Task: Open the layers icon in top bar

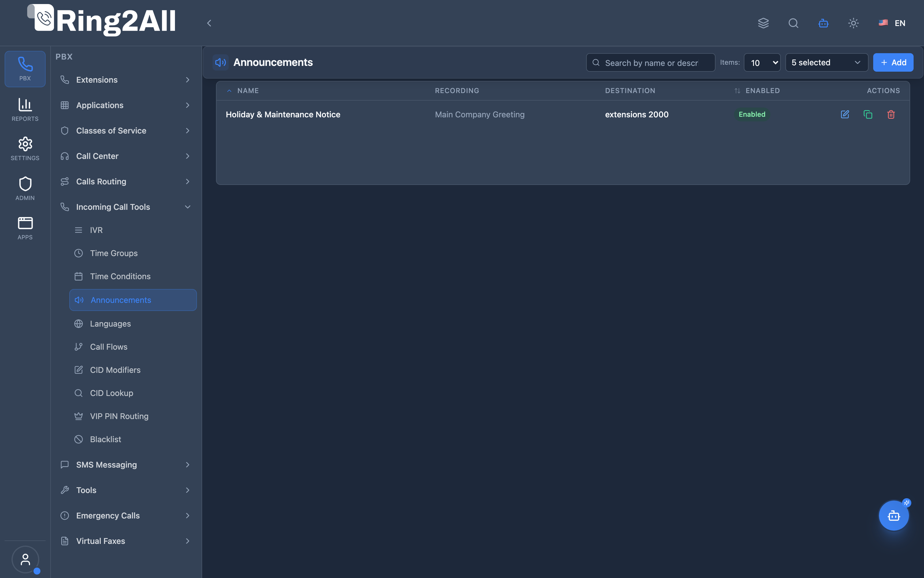Action: coord(763,23)
